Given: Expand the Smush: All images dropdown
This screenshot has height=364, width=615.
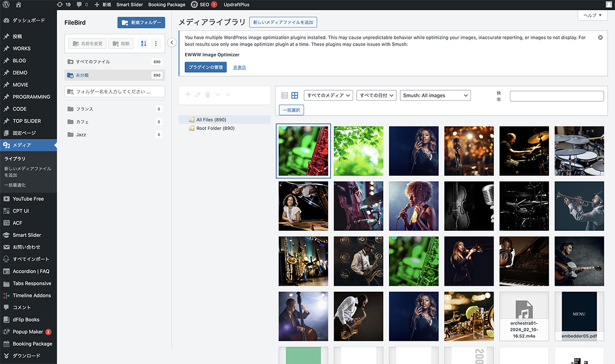Looking at the screenshot, I should click(x=435, y=95).
